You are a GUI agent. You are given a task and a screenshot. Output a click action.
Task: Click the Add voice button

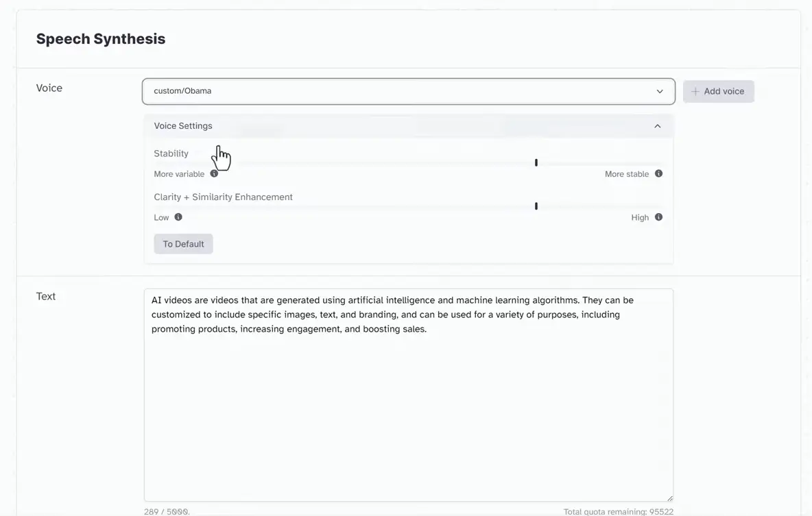pos(718,91)
